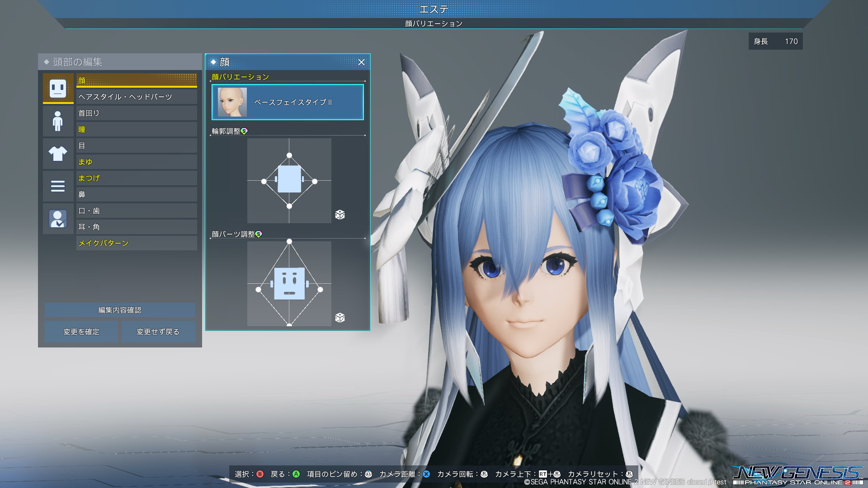This screenshot has height=488, width=868.
Task: Open the 首回り menu entry
Action: coord(137,113)
